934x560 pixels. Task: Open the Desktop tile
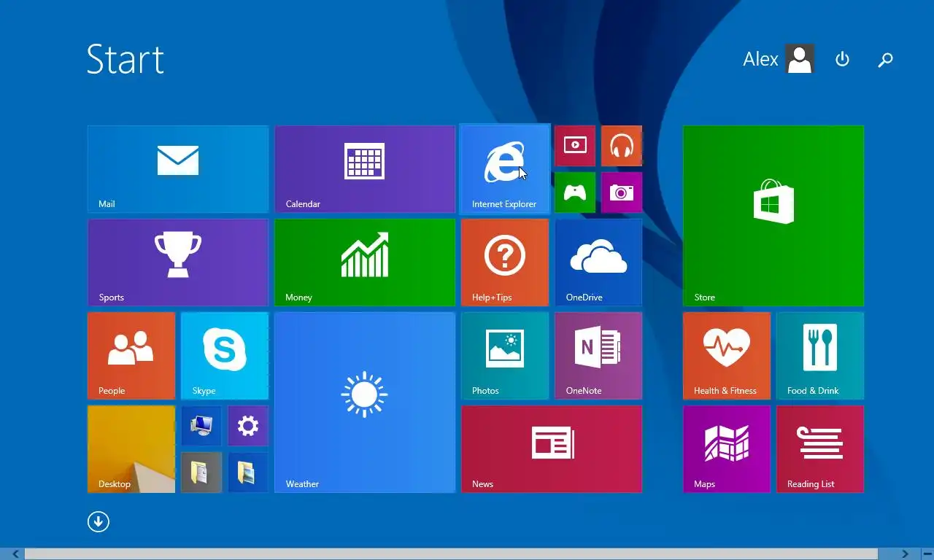tap(131, 449)
